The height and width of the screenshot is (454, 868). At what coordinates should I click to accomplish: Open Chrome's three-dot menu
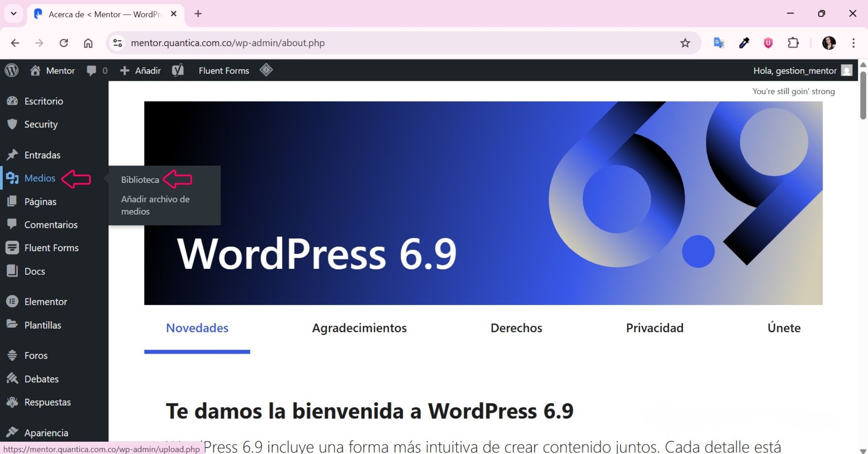[x=853, y=43]
